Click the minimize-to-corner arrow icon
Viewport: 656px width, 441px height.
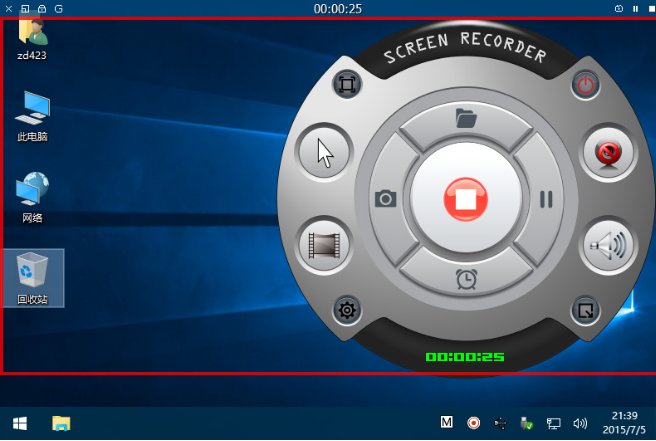tap(585, 311)
